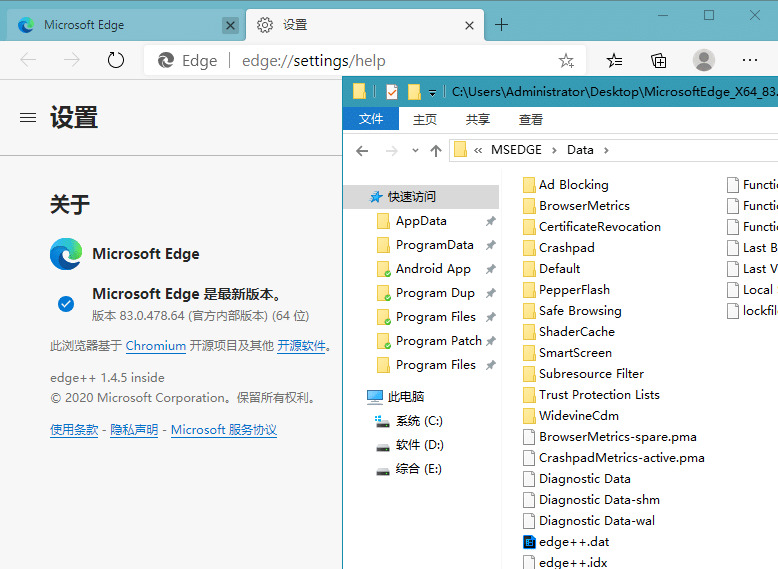Open the 使用条款 link
The image size is (778, 569).
(x=74, y=430)
